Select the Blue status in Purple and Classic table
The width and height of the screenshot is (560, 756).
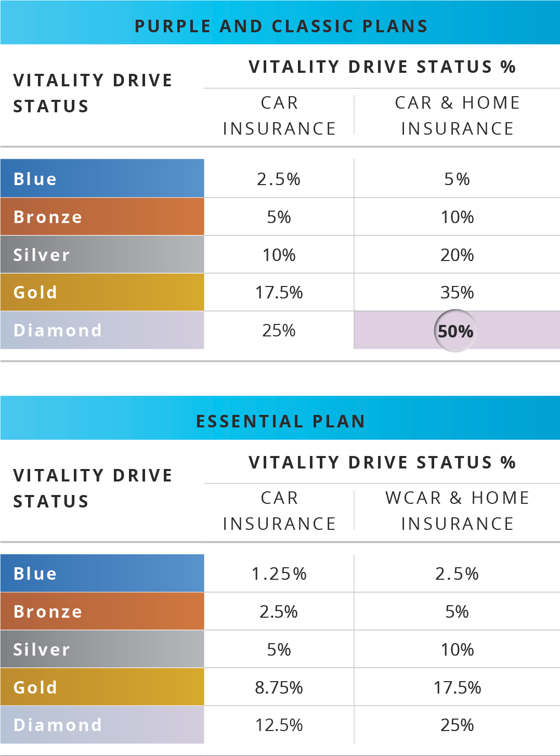click(102, 178)
